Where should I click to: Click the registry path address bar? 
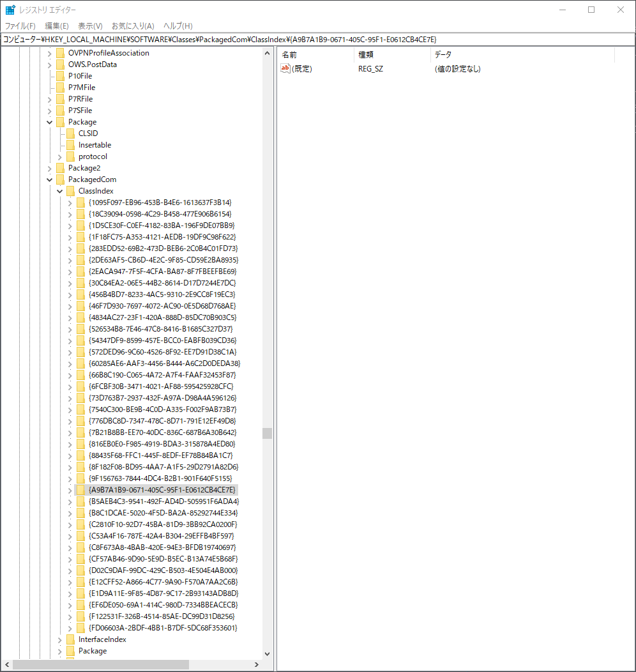[318, 40]
